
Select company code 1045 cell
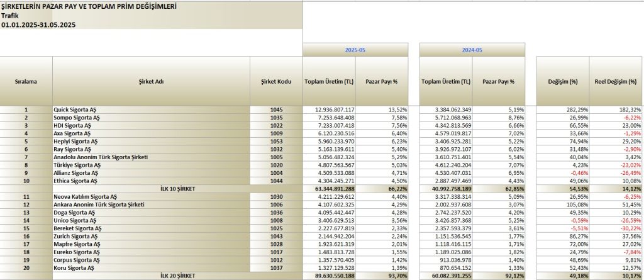pyautogui.click(x=277, y=109)
